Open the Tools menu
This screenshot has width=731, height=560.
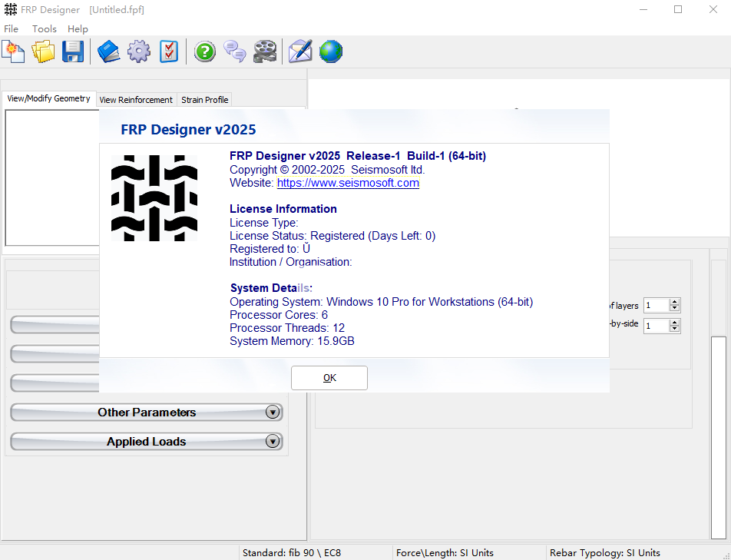[x=45, y=29]
